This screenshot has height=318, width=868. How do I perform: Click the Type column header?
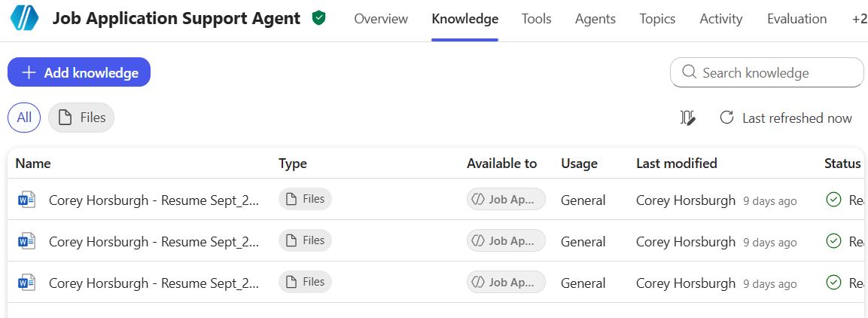coord(293,164)
